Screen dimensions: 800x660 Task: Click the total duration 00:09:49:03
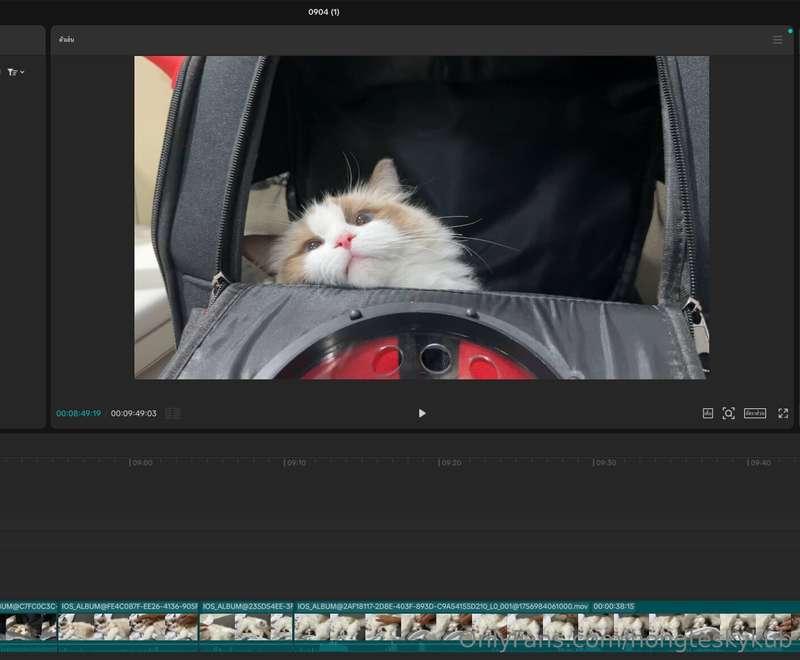pyautogui.click(x=133, y=413)
